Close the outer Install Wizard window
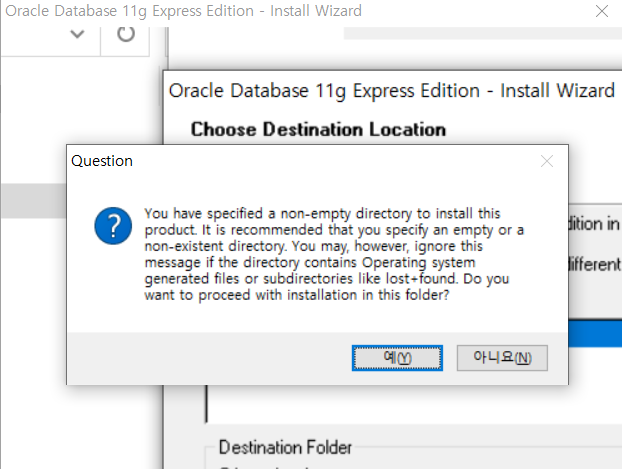The height and width of the screenshot is (469, 622). click(x=602, y=11)
